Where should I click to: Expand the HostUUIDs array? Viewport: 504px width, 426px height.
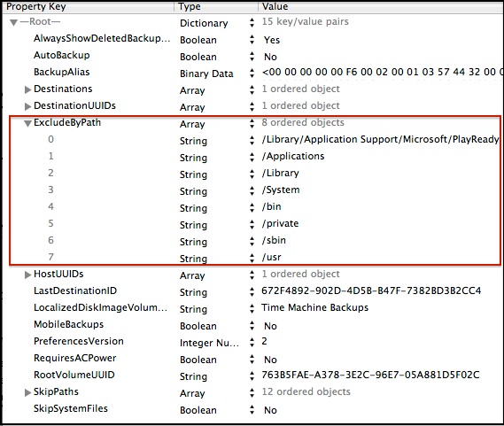coord(28,275)
